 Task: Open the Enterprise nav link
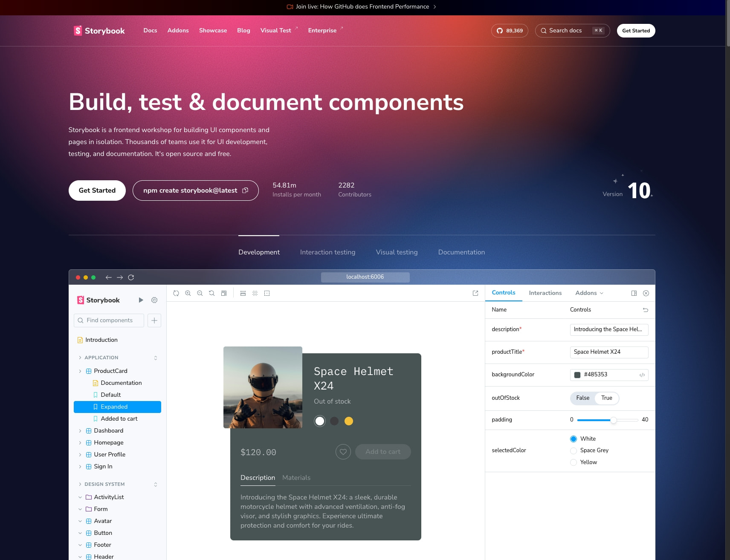tap(325, 31)
